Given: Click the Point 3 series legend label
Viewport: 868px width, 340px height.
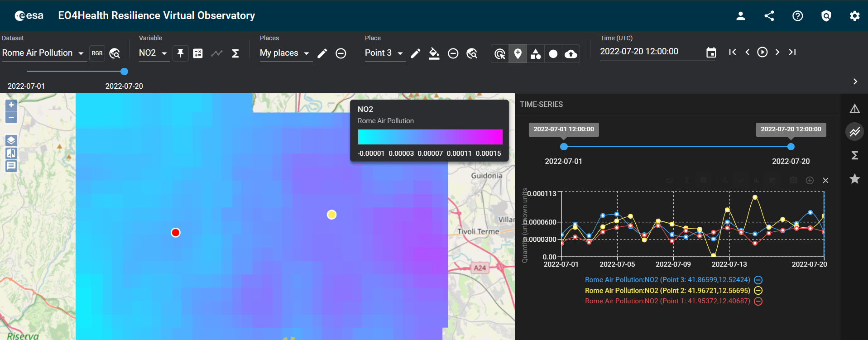Looking at the screenshot, I should point(667,280).
